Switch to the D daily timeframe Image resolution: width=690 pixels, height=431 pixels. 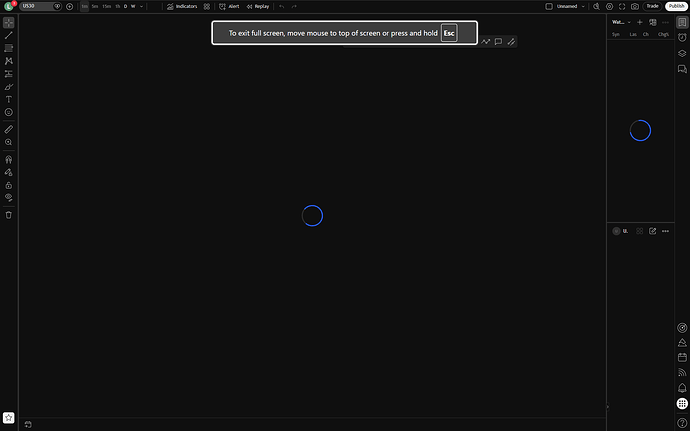point(125,6)
